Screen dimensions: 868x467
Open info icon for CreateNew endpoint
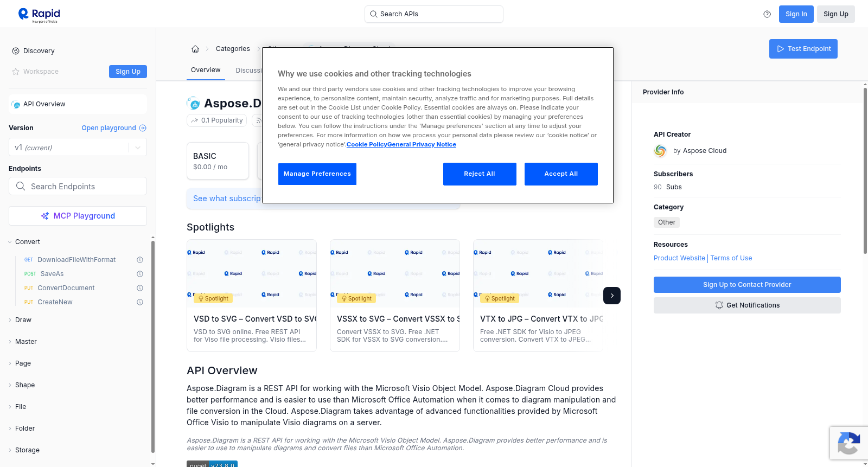(140, 302)
